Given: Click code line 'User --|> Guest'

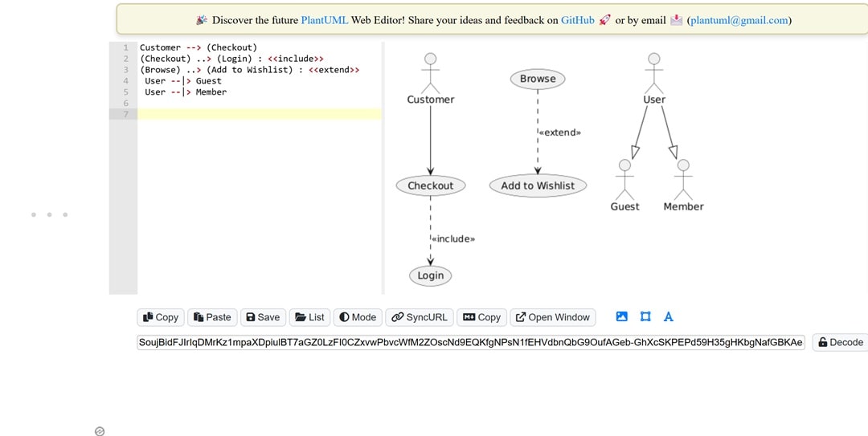Looking at the screenshot, I should pos(182,81).
